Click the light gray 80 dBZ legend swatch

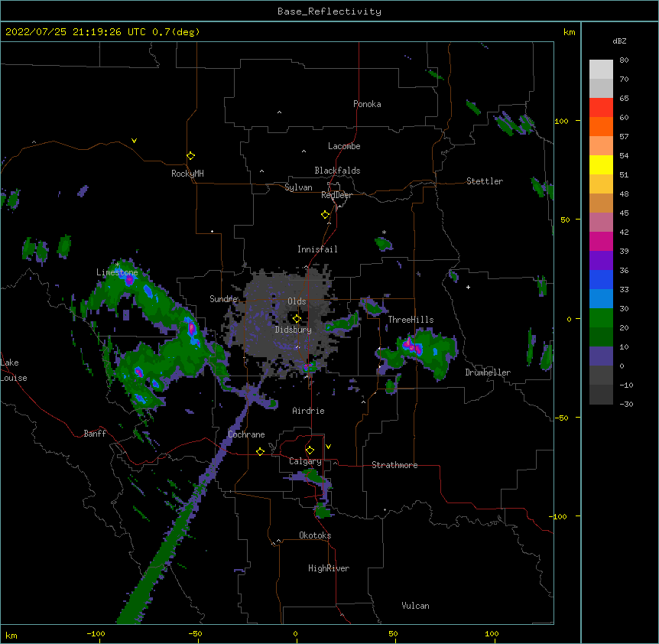point(601,70)
